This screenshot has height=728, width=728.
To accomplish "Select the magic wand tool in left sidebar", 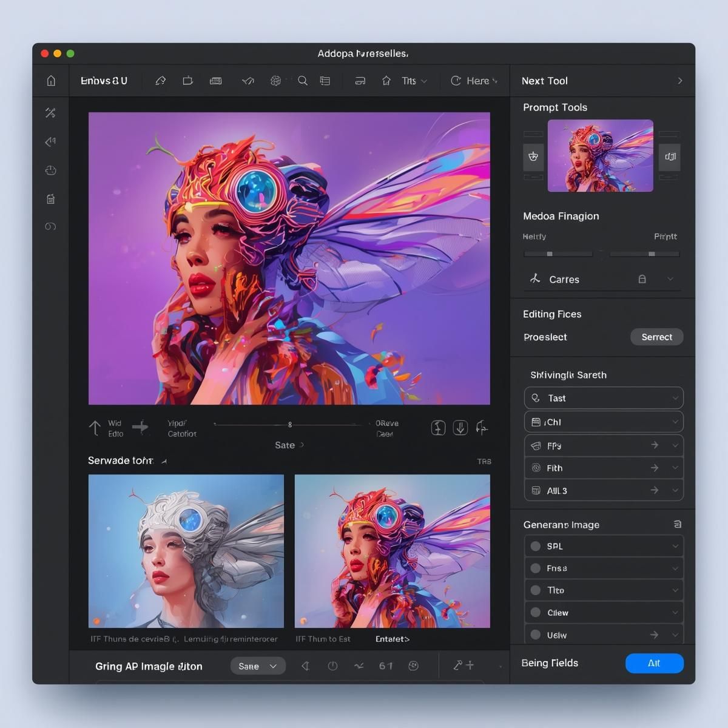I will (x=50, y=113).
